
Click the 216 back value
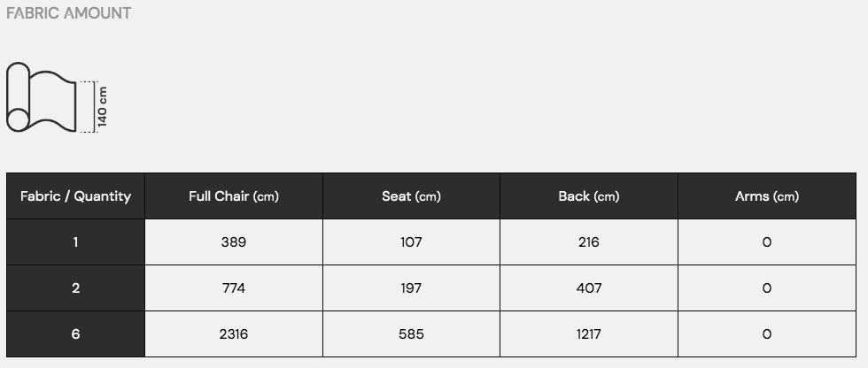pos(588,242)
